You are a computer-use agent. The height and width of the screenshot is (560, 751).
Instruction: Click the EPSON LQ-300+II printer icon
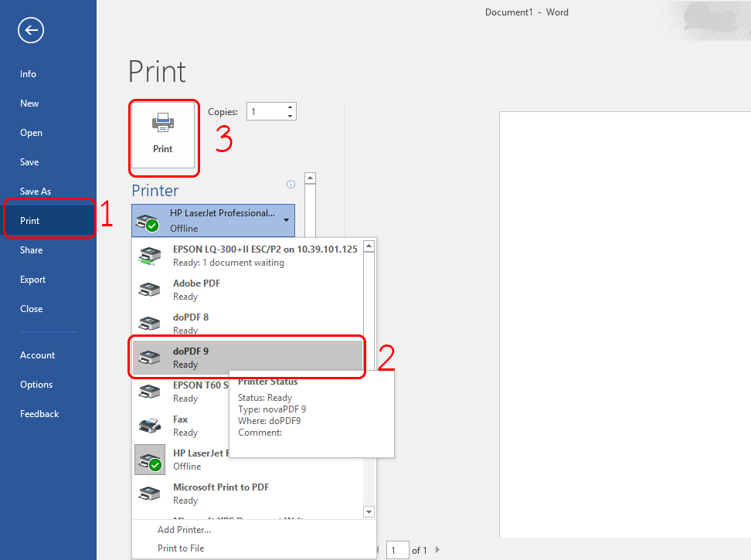click(x=149, y=256)
